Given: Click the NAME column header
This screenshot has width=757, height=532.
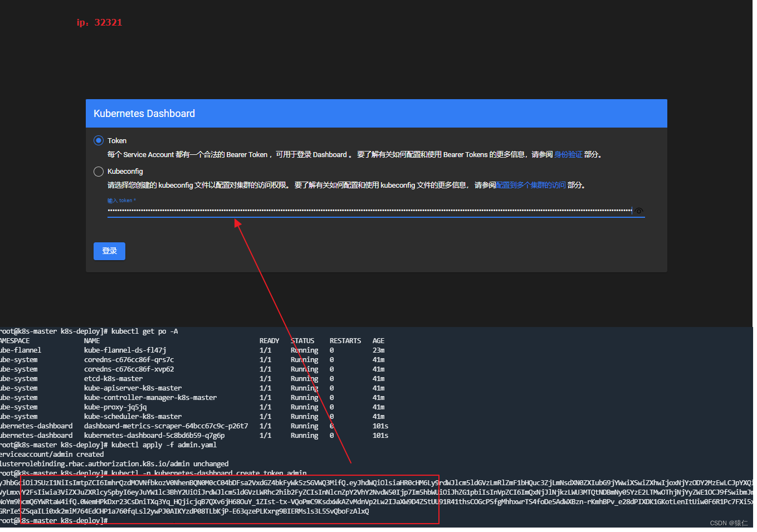Looking at the screenshot, I should tap(92, 341).
